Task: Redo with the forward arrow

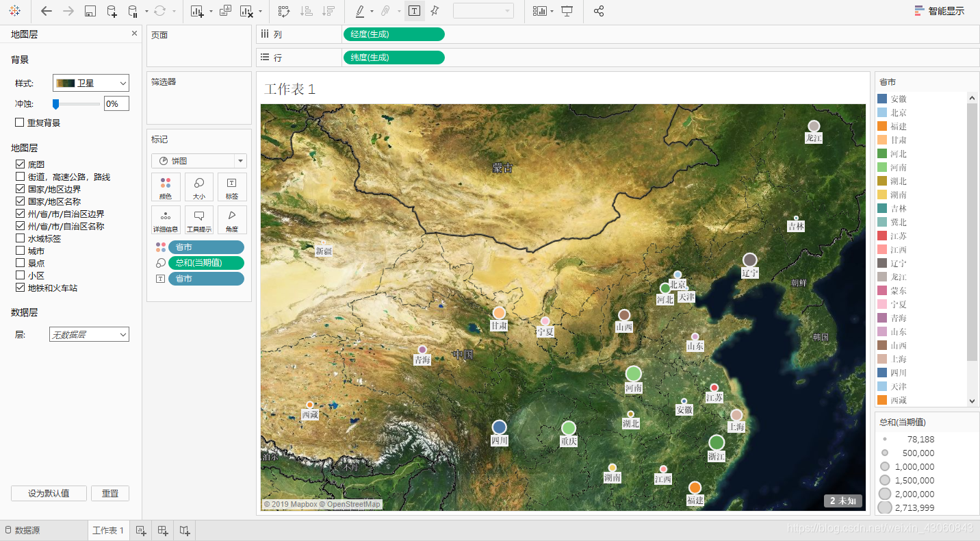Action: click(68, 11)
